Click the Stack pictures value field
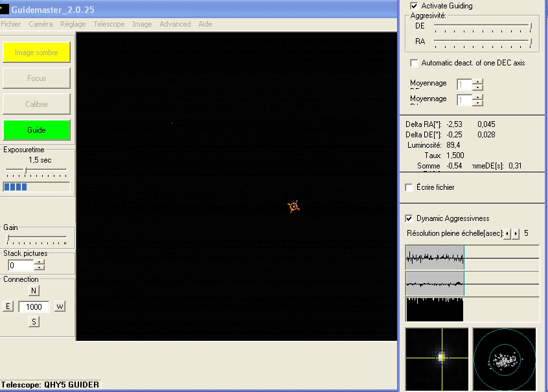The width and height of the screenshot is (548, 392). (21, 266)
